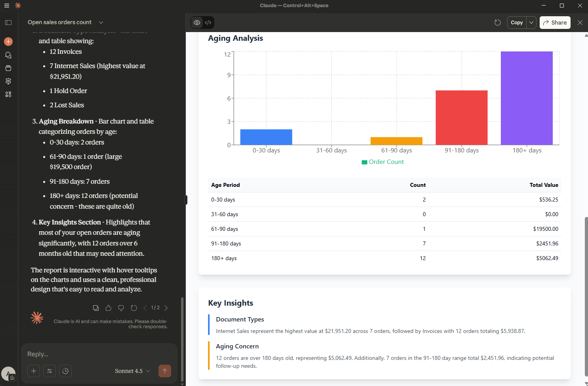The width and height of the screenshot is (588, 386).
Task: Give thumbs up feedback on response
Action: tap(109, 308)
